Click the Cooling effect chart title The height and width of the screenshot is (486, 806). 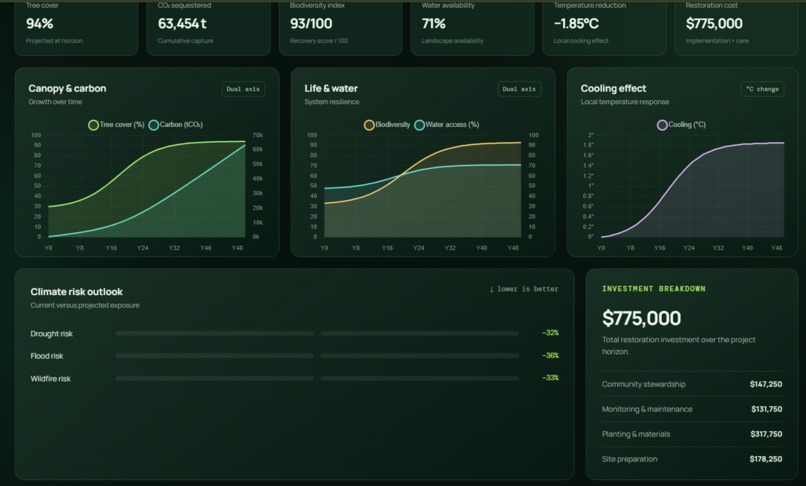coord(613,88)
